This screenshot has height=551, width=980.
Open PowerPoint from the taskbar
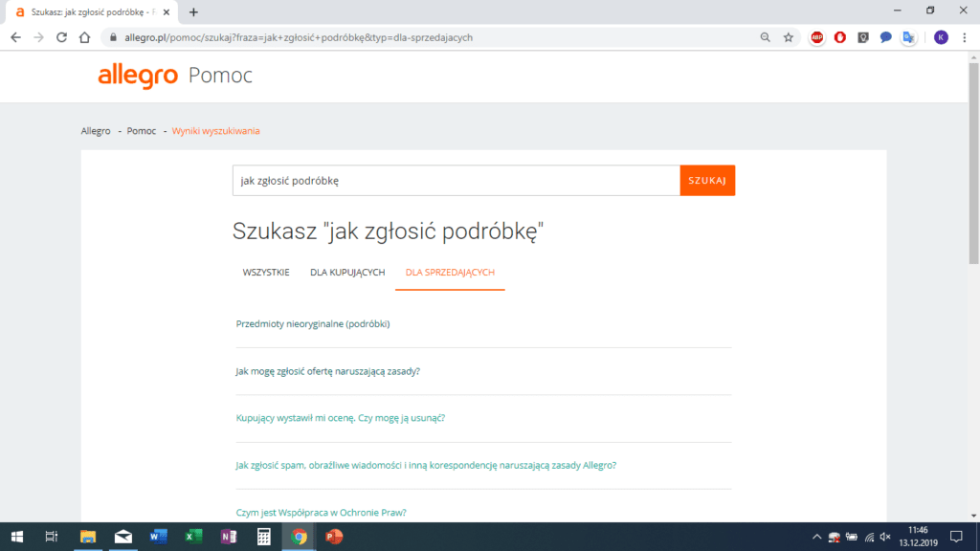[x=334, y=537]
